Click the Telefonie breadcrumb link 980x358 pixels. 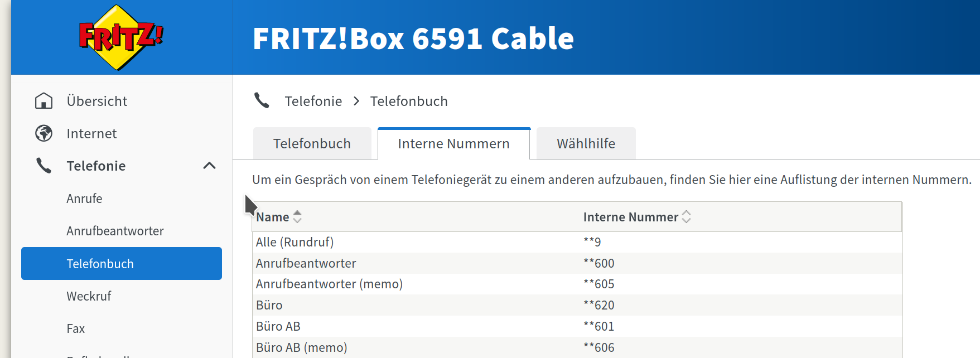pos(313,101)
